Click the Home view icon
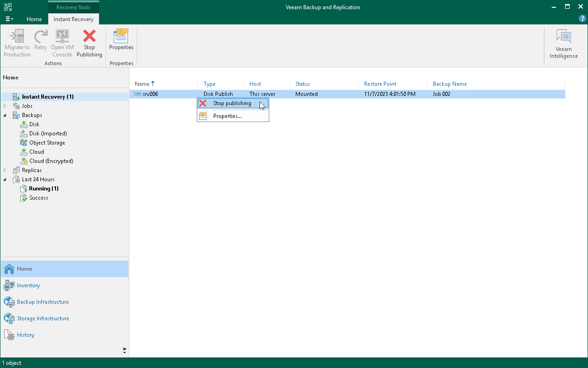The width and height of the screenshot is (588, 368). 22,268
